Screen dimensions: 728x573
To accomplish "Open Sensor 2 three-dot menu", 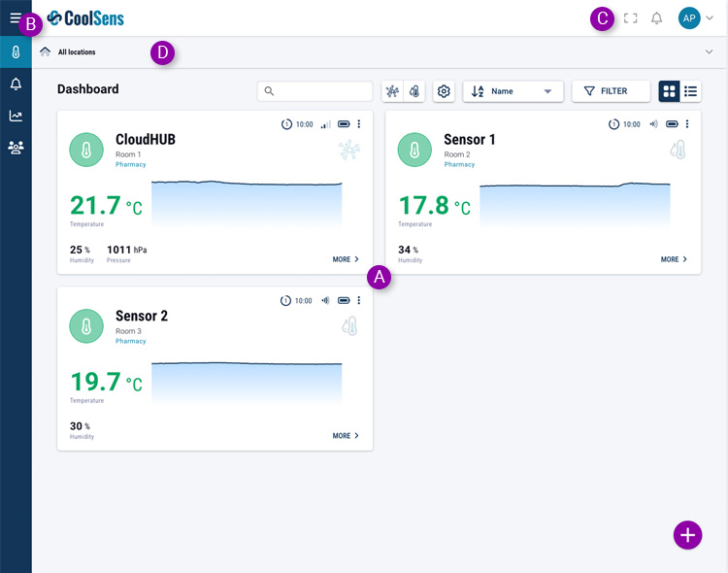I will pos(359,301).
